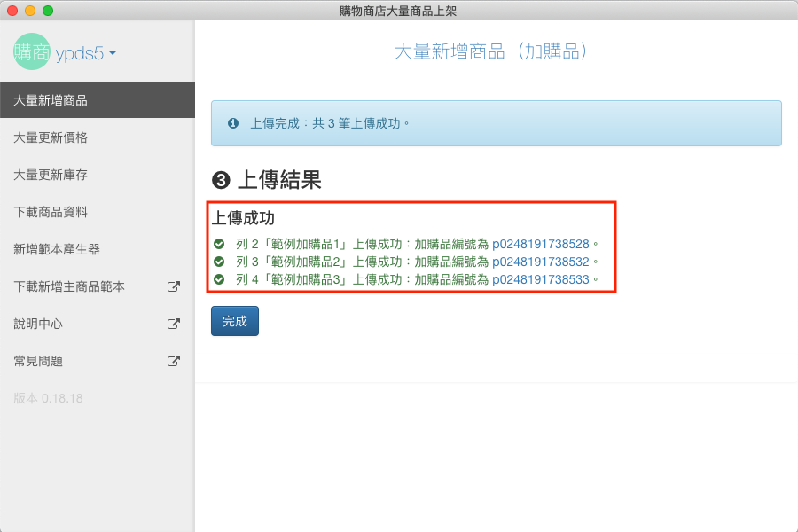Click external link icon beside 下載新增主商品範本
The height and width of the screenshot is (532, 798).
pos(174,286)
